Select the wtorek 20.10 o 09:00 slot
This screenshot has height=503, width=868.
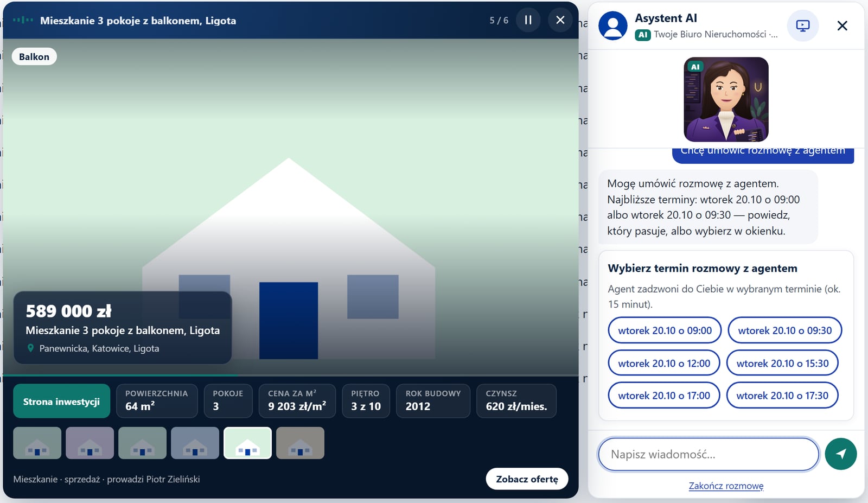coord(665,330)
